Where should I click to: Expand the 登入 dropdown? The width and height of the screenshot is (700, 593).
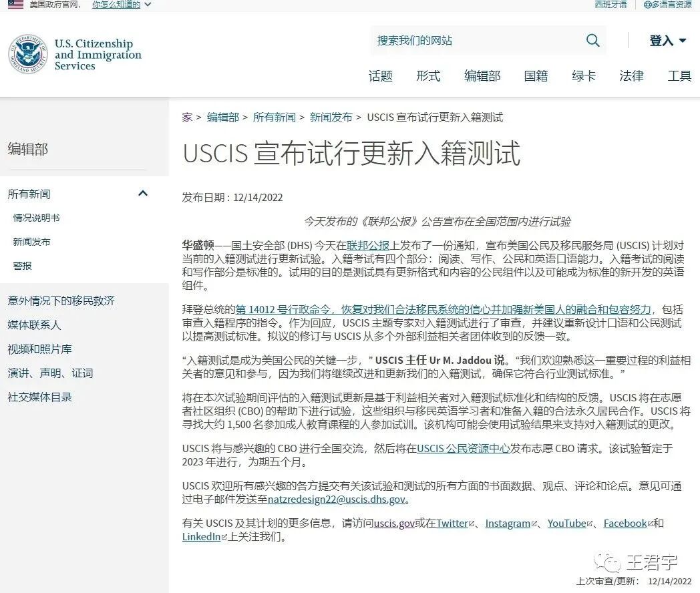pos(683,41)
